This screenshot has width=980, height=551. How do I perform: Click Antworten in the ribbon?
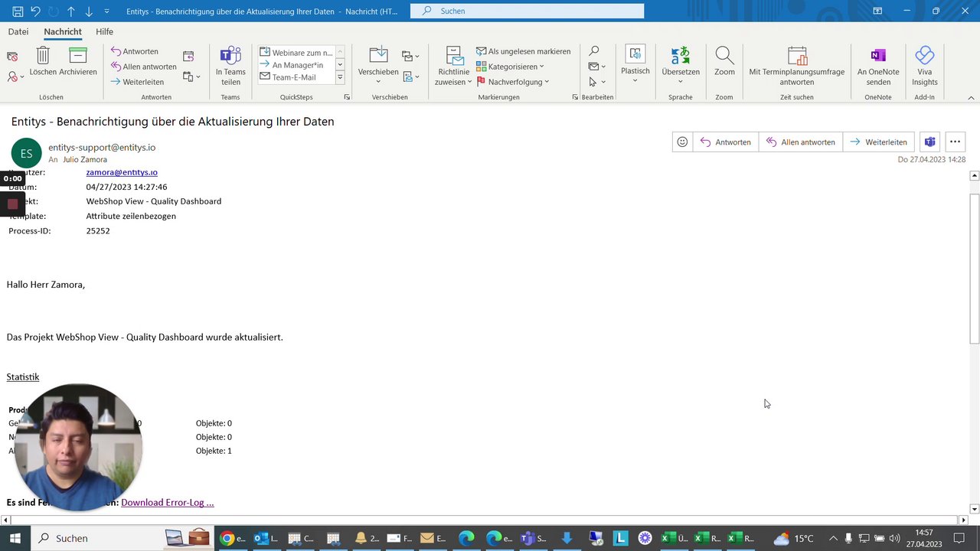pos(135,51)
